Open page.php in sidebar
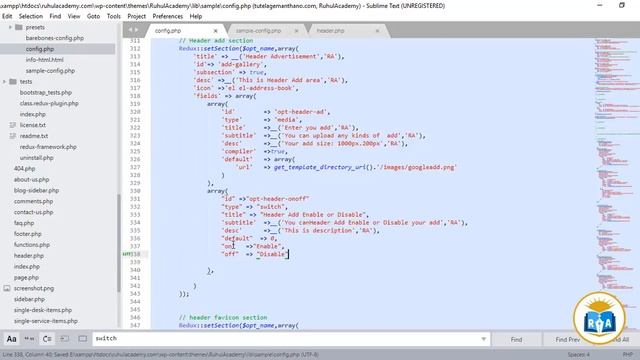640x360 pixels. coord(26,278)
